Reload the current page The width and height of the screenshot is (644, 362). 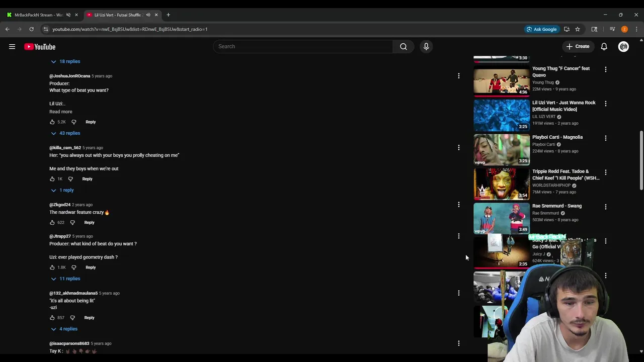click(x=31, y=29)
